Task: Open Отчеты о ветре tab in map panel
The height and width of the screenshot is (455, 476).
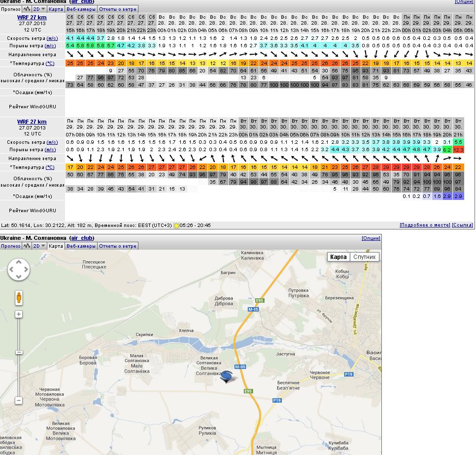Action: click(118, 246)
